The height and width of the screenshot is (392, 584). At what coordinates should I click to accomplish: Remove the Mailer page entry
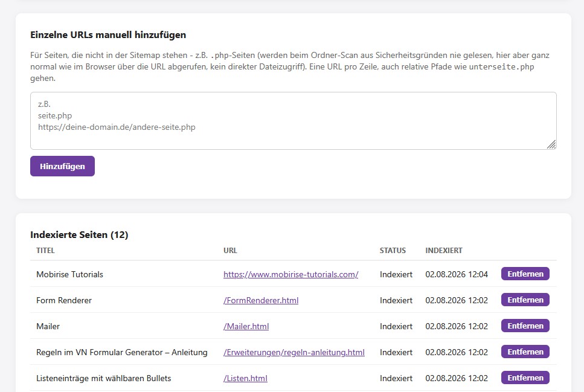(525, 326)
